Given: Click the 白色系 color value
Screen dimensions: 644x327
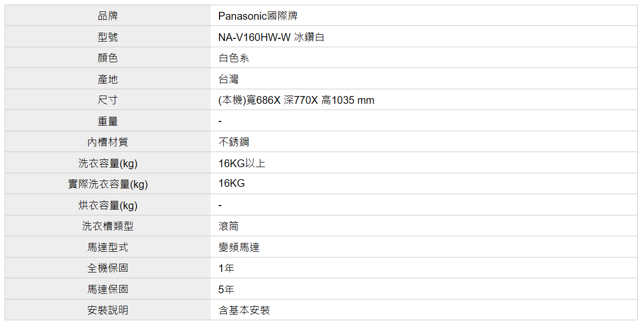Looking at the screenshot, I should pyautogui.click(x=234, y=58).
